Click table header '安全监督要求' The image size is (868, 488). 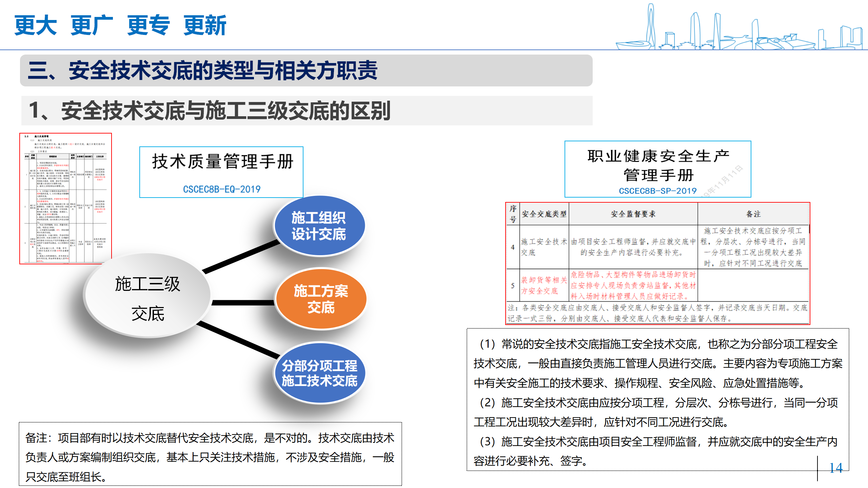click(x=633, y=214)
